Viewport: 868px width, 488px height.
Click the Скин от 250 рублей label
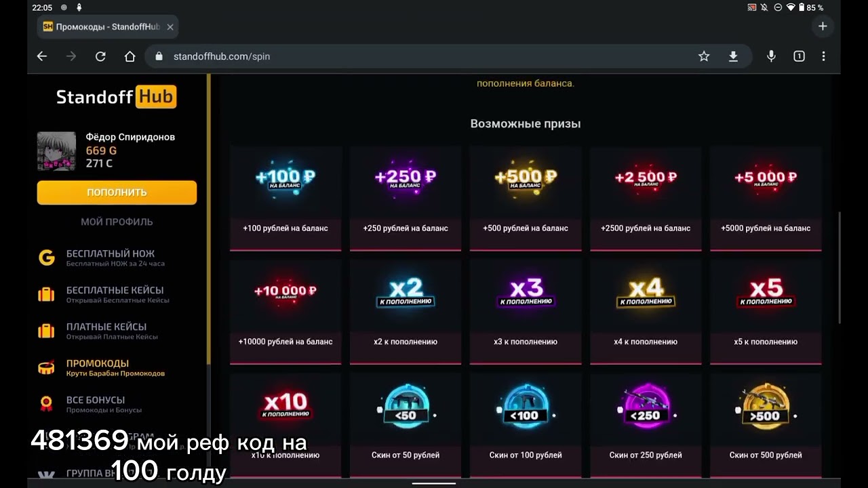coord(646,455)
